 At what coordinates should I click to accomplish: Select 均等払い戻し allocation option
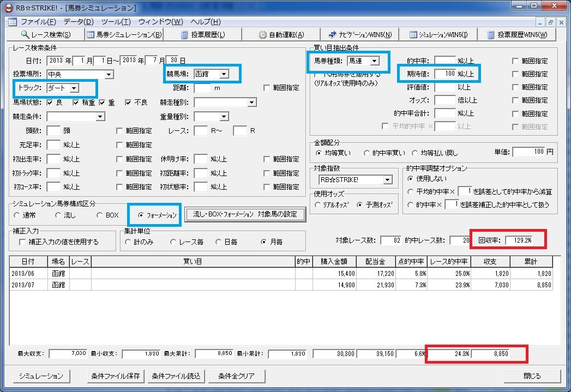(x=415, y=153)
